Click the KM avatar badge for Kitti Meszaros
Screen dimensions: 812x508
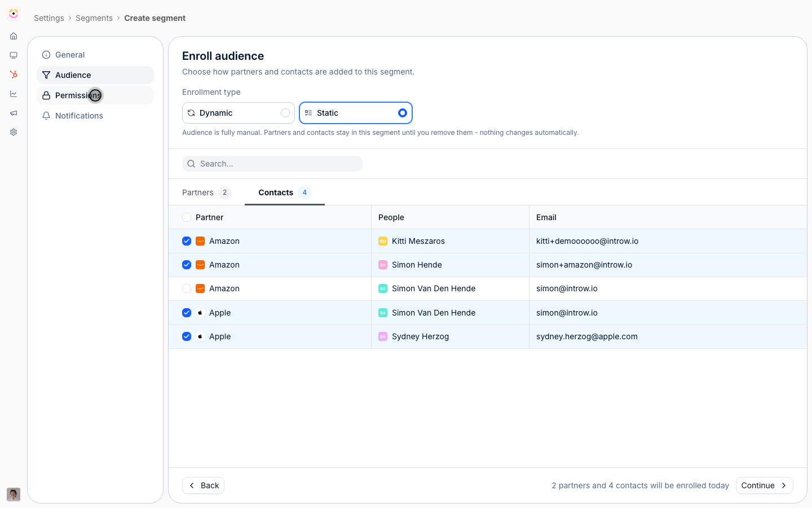[383, 241]
